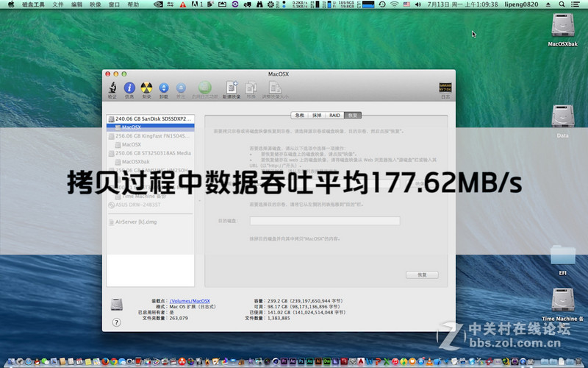Viewport: 588px width, 368px height.
Task: Click the eject icon in the menu bar
Action: tap(548, 4)
